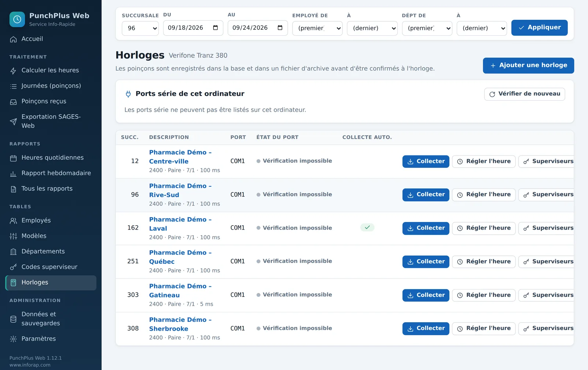The width and height of the screenshot is (588, 370).
Task: Toggle the auto-collect checkmark for Laval
Action: (367, 227)
